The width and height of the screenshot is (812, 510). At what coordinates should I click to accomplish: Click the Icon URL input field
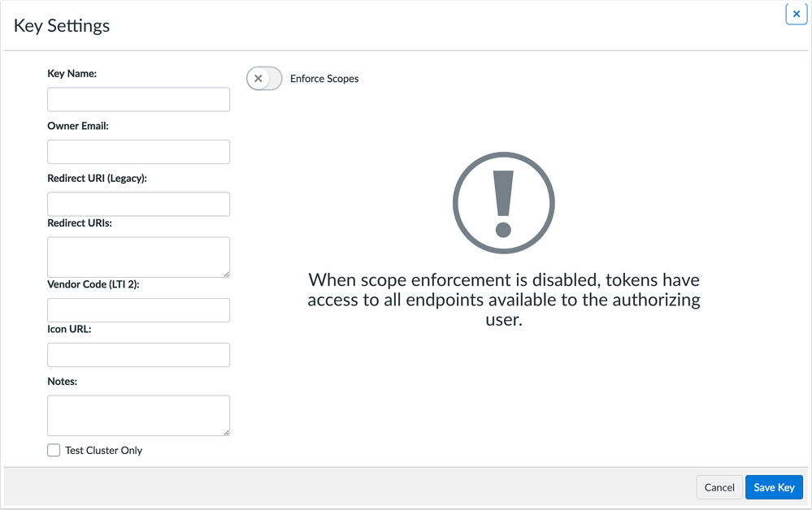pos(138,355)
